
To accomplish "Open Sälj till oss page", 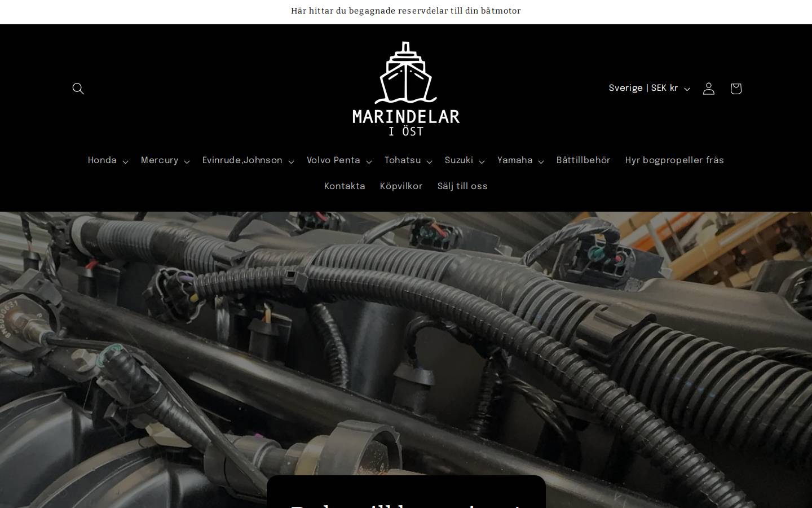I will pos(462,187).
